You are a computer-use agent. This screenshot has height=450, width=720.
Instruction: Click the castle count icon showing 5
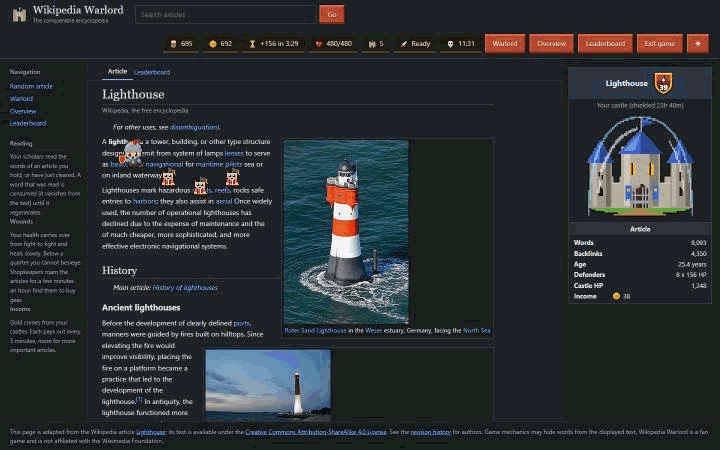tap(372, 44)
